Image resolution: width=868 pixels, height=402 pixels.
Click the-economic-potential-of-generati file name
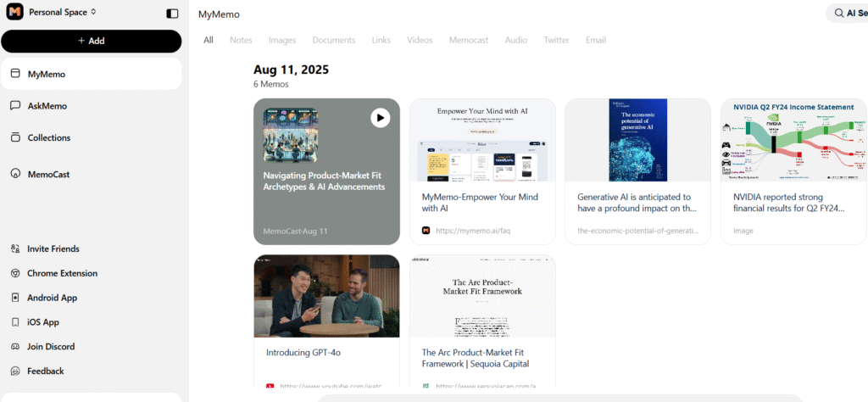click(637, 231)
